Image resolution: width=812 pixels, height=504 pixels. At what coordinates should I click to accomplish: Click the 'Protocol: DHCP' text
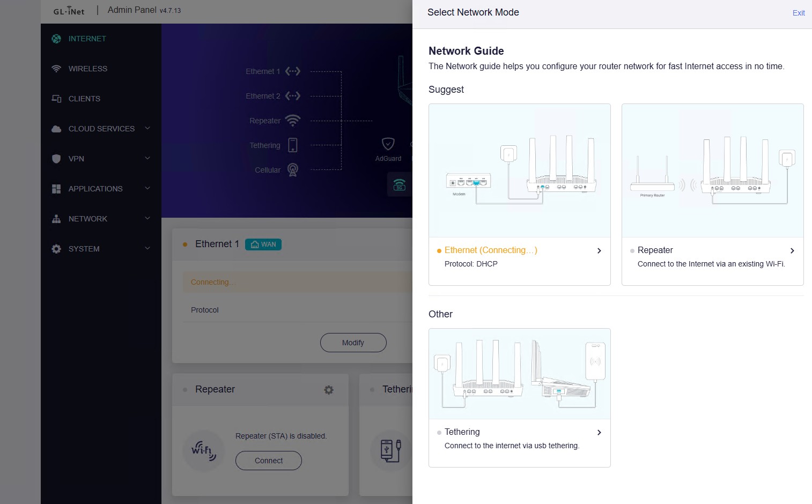point(471,264)
